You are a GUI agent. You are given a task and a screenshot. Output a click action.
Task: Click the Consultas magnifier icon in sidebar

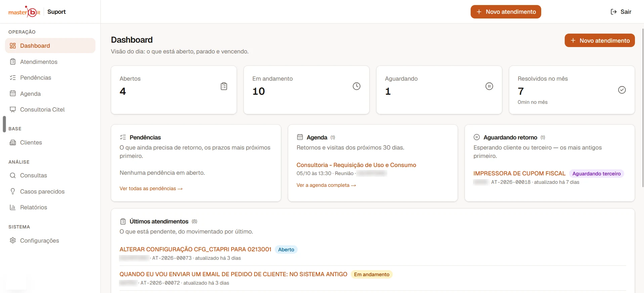[13, 175]
